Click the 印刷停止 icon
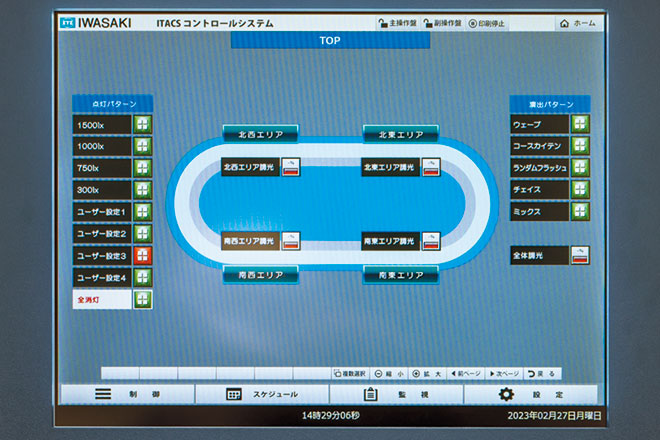The width and height of the screenshot is (660, 440). pyautogui.click(x=472, y=23)
